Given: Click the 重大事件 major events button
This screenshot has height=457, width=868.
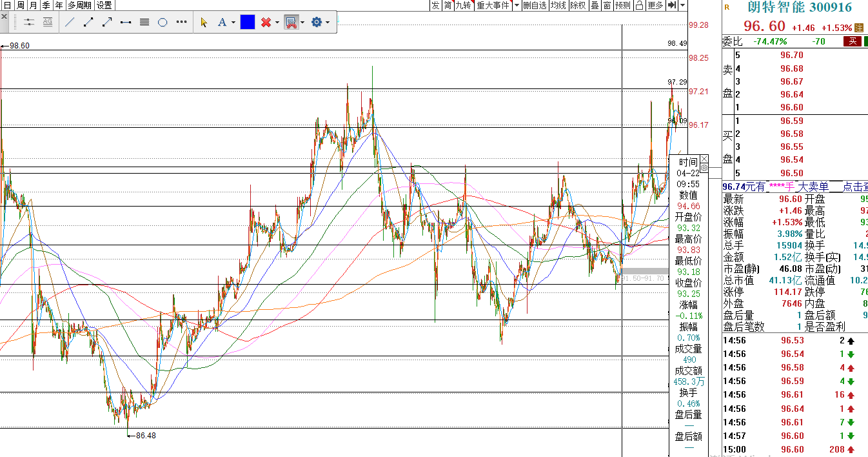Looking at the screenshot, I should [493, 5].
